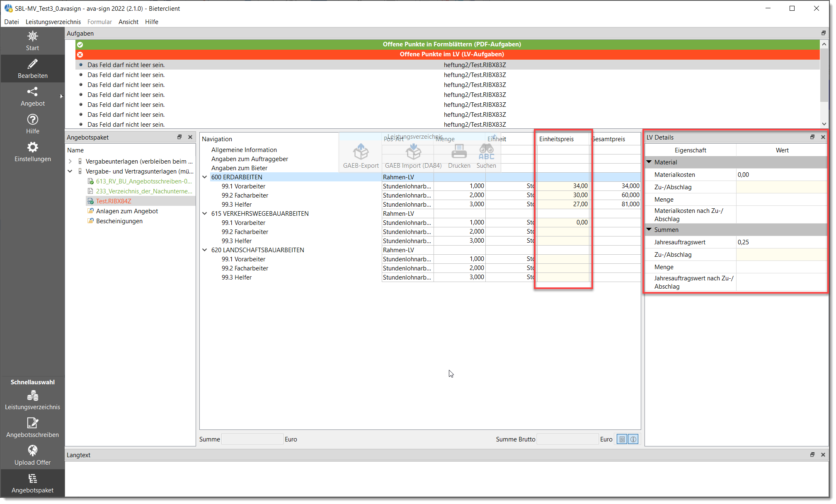Open Angebotspaket quick selection
This screenshot has width=836, height=504.
pyautogui.click(x=32, y=484)
